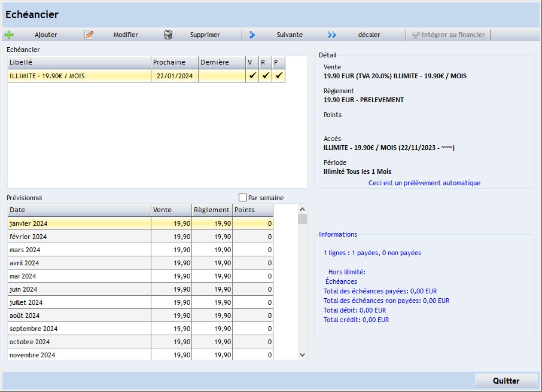Toggle the V checkmark in ILLIMITE row
Image resolution: width=542 pixels, height=392 pixels.
[252, 76]
